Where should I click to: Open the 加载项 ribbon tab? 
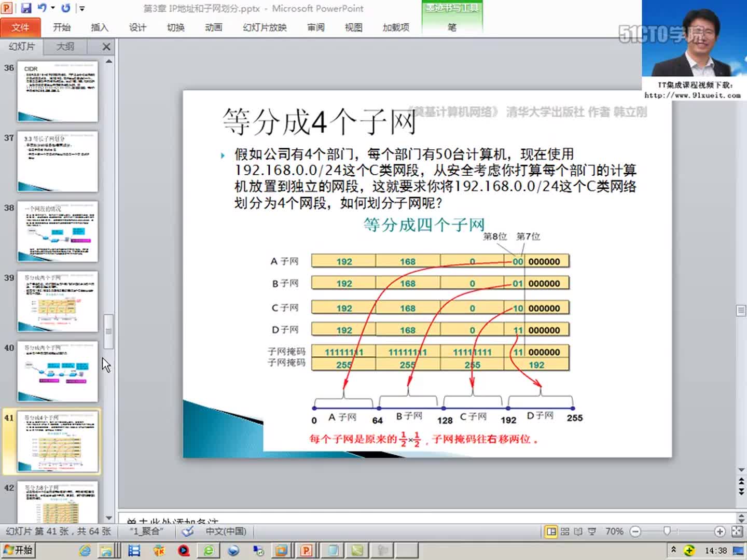pyautogui.click(x=396, y=27)
